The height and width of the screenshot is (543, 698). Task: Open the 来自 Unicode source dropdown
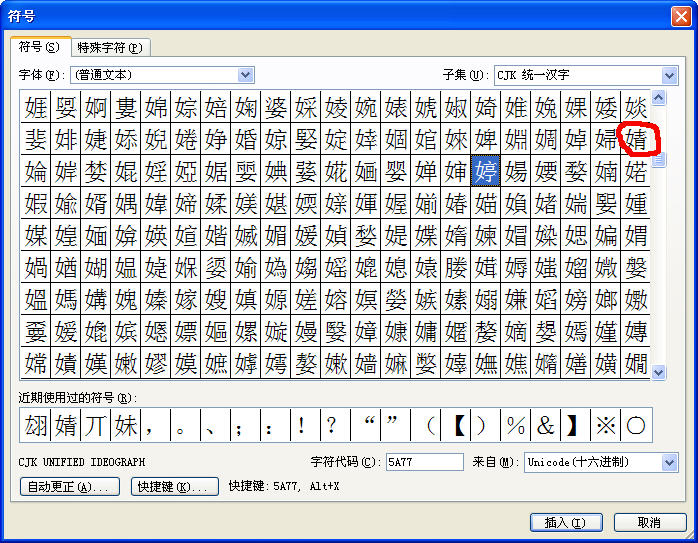(670, 462)
